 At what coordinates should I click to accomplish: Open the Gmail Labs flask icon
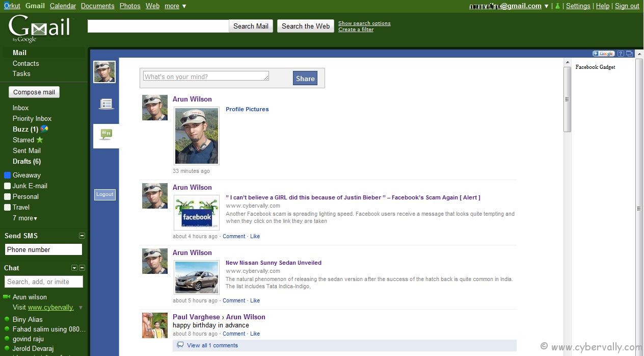(x=557, y=6)
